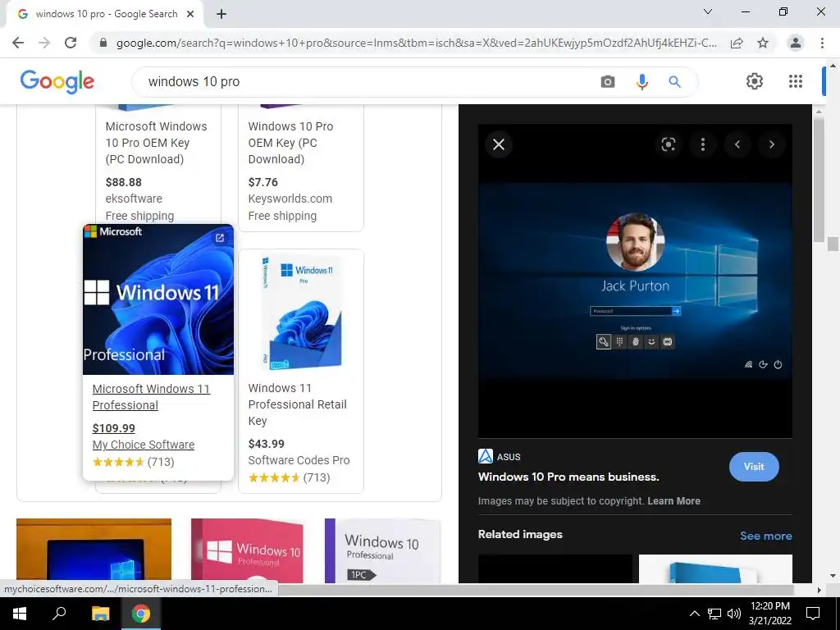Open the Jack Purton login screen image

point(635,281)
